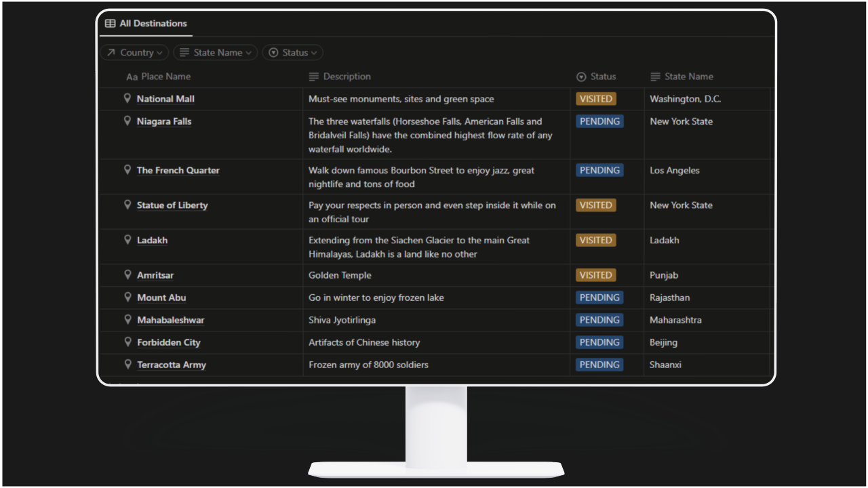The image size is (868, 488).
Task: Open the Ladakh place page
Action: tap(152, 241)
